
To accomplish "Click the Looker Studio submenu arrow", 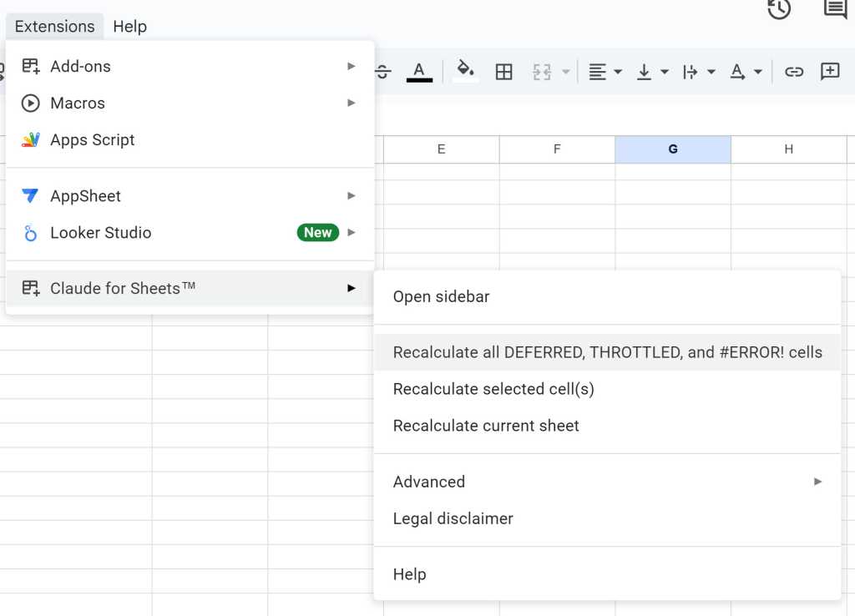I will point(352,232).
